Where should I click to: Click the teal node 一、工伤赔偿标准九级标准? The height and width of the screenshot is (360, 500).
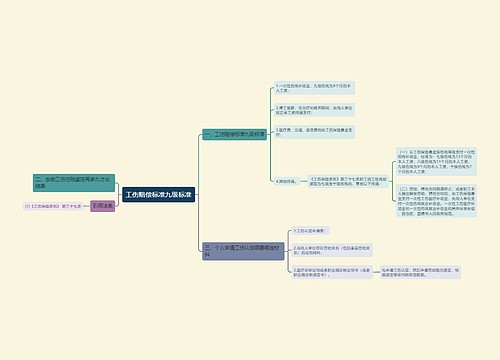coord(234,134)
